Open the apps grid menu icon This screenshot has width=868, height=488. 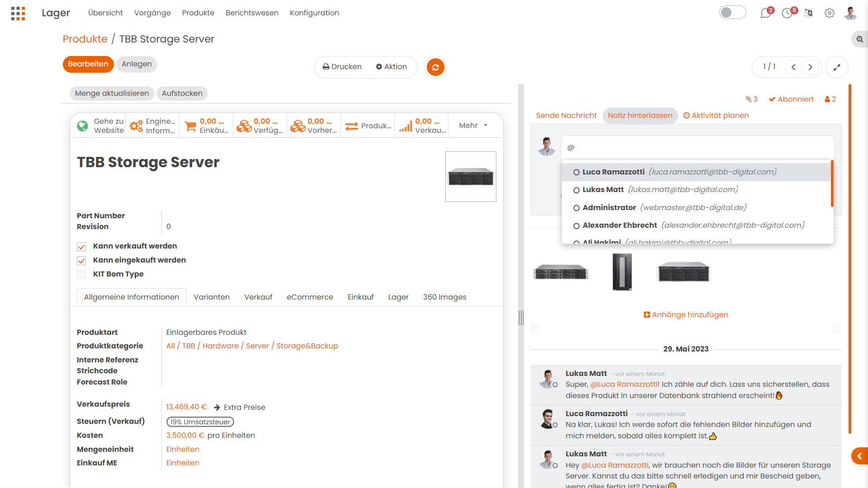pyautogui.click(x=18, y=13)
